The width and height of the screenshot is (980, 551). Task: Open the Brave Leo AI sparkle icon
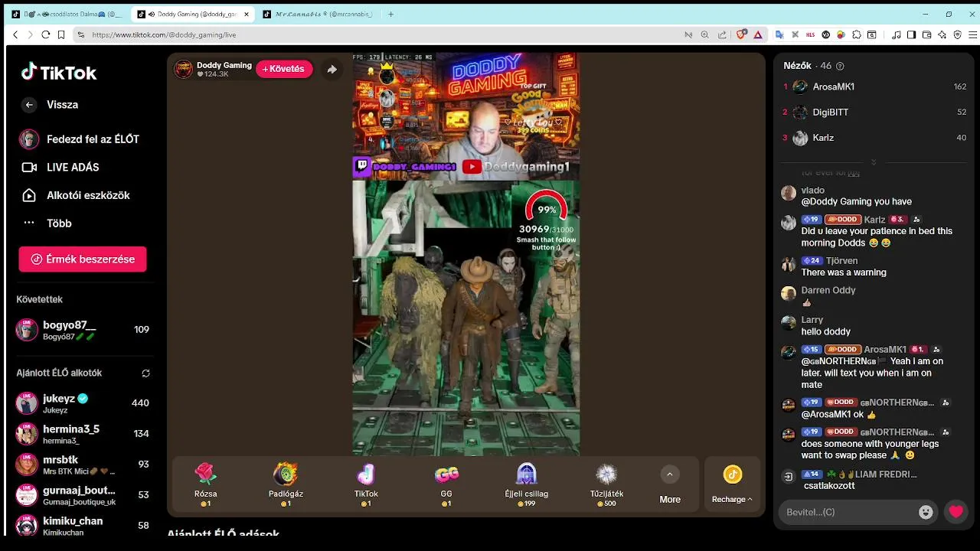942,34
